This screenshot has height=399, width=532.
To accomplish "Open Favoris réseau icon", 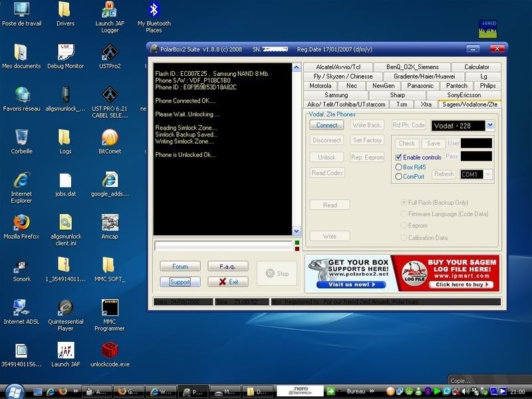I will pos(21,98).
